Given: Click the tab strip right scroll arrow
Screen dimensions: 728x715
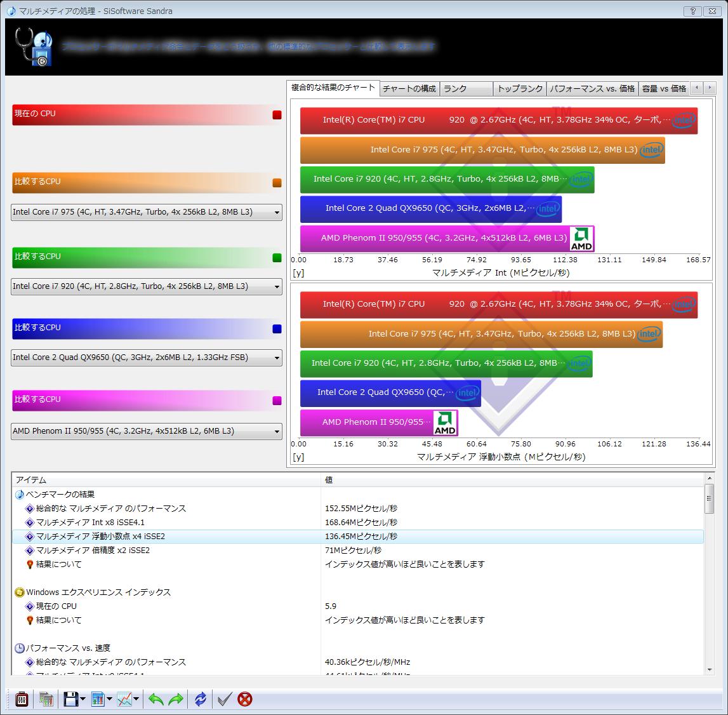Looking at the screenshot, I should 710,88.
